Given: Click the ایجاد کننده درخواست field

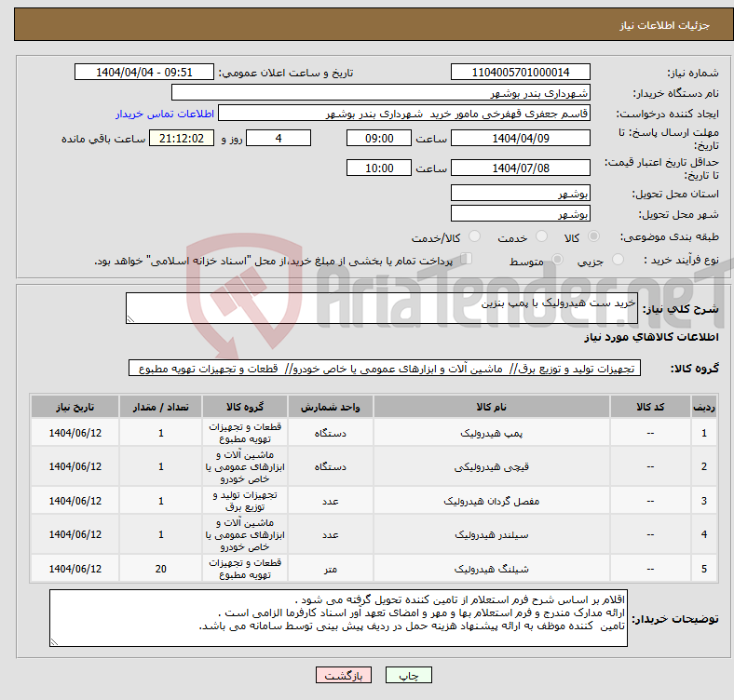Looking at the screenshot, I should point(404,114).
